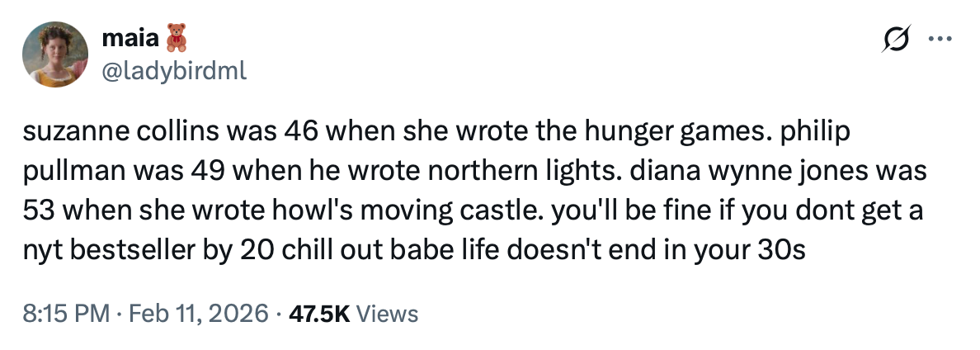Click the teddy bear emoji beside maia
The height and width of the screenshot is (350, 980).
[177, 38]
